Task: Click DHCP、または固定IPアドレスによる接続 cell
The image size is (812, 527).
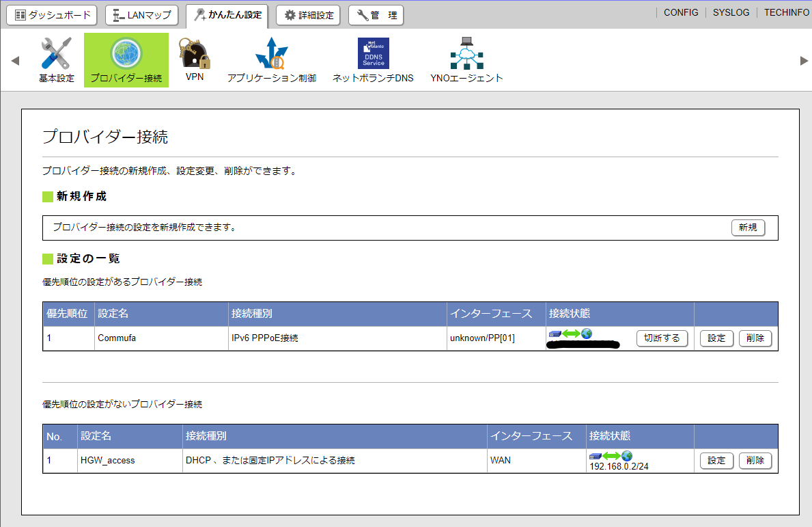Action: point(335,461)
